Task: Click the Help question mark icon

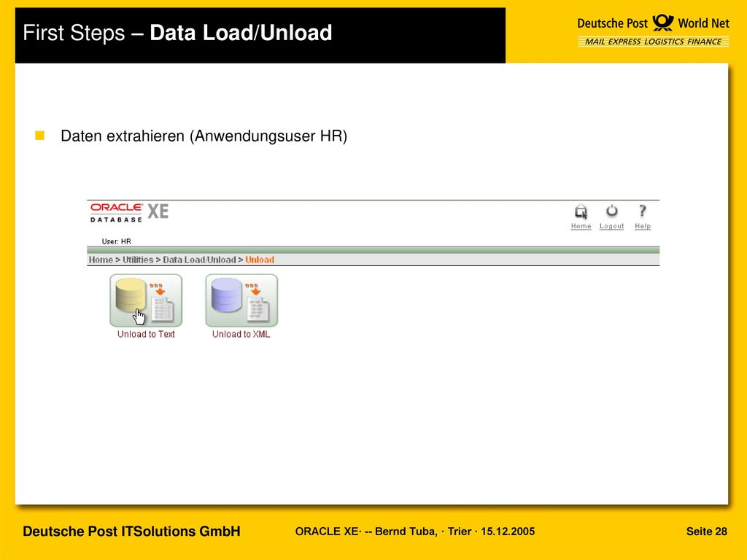Action: pos(642,211)
